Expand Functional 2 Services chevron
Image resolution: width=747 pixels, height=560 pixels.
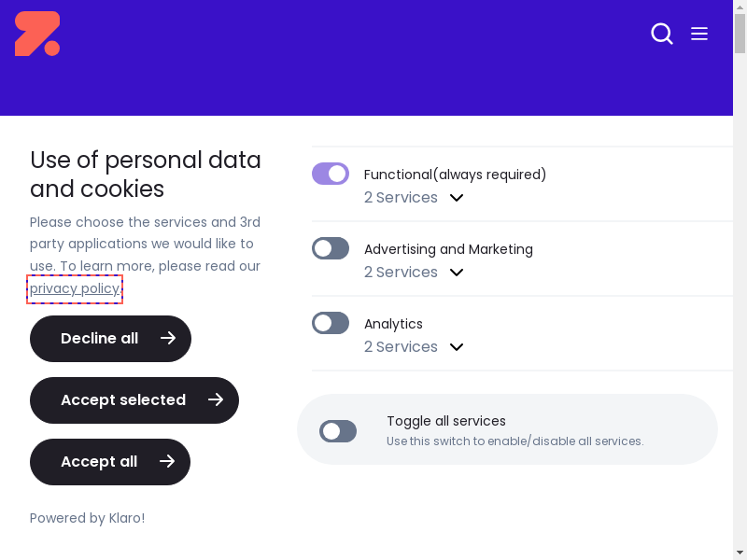457,198
